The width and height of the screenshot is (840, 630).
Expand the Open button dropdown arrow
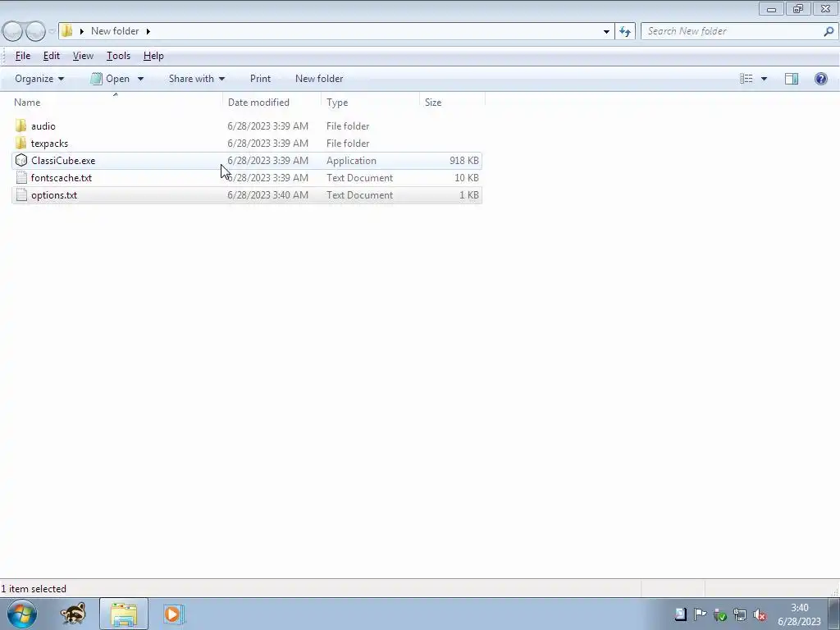140,79
